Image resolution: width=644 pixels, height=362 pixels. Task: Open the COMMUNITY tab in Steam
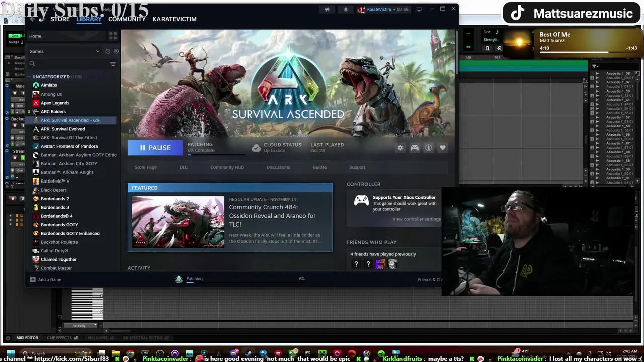click(127, 19)
